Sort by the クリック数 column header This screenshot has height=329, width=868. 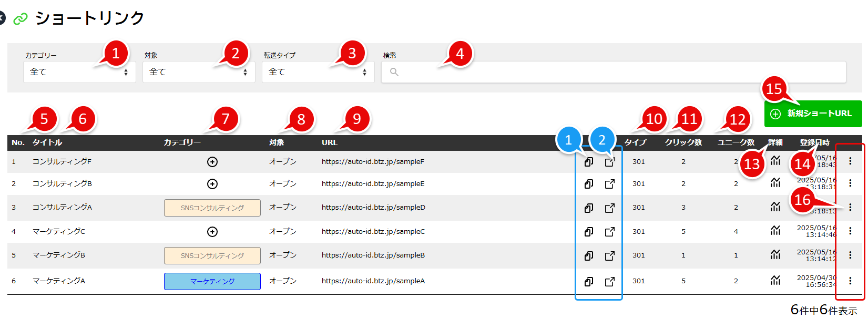click(683, 142)
